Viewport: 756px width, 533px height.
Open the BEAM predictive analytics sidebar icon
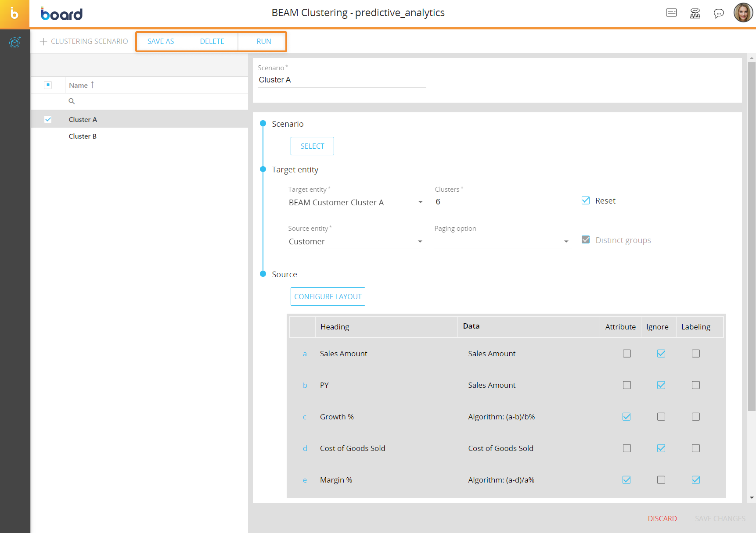tap(15, 43)
